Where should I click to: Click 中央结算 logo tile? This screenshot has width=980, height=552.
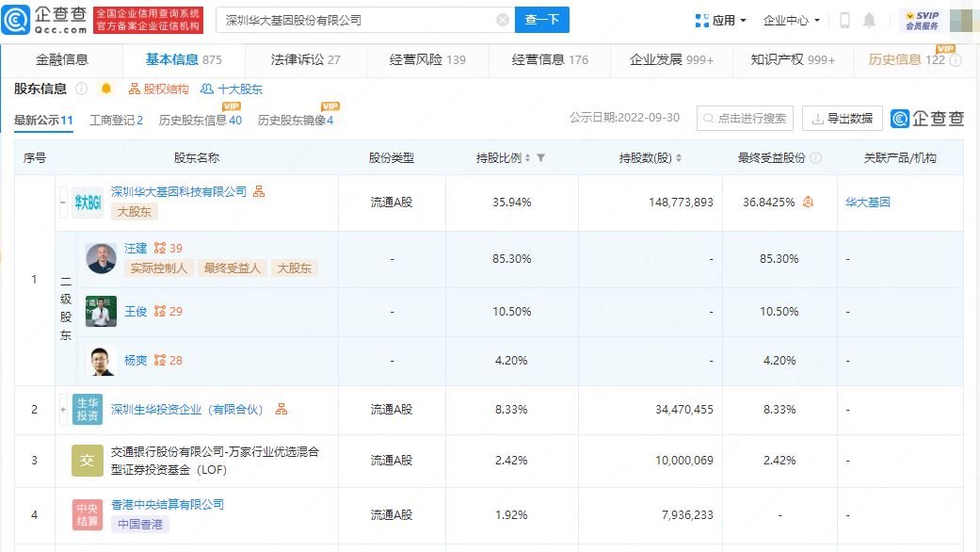tap(88, 515)
